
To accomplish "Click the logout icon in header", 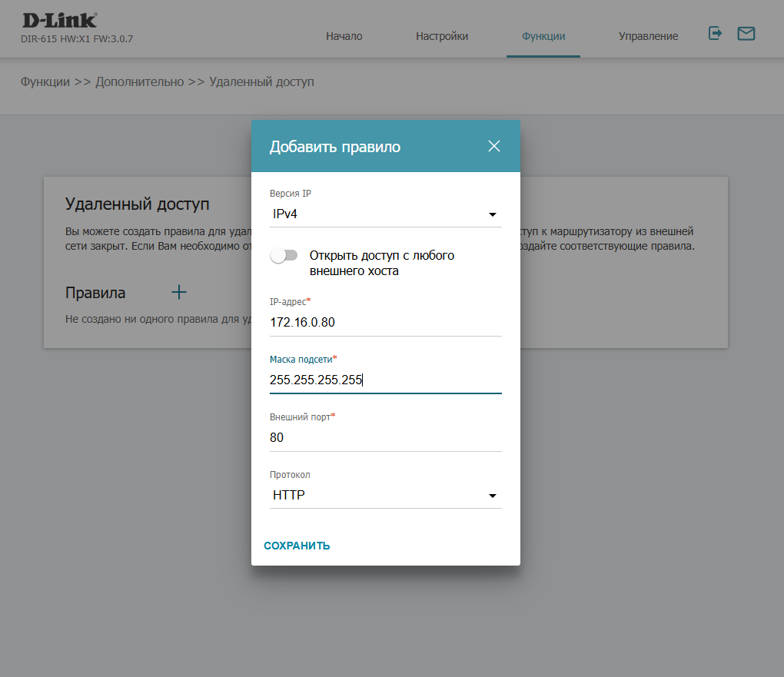I will (x=715, y=34).
